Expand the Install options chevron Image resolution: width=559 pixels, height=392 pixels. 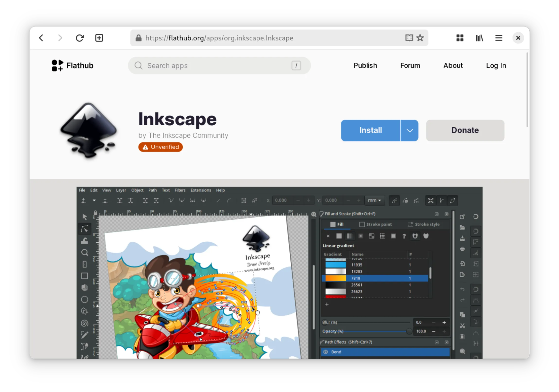pyautogui.click(x=410, y=130)
